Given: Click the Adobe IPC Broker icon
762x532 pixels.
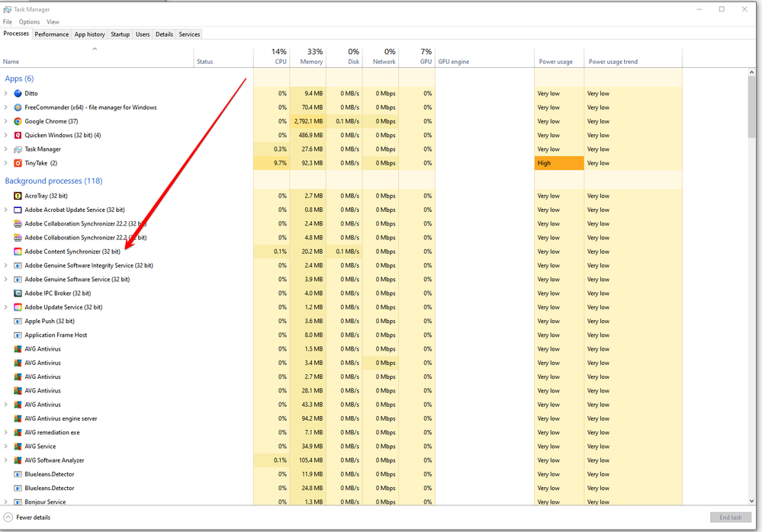Looking at the screenshot, I should pos(18,293).
